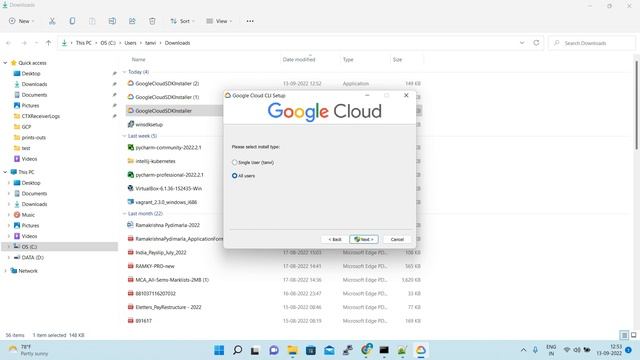640x360 pixels.
Task: Open Microsoft Store from taskbar
Action: [311, 350]
